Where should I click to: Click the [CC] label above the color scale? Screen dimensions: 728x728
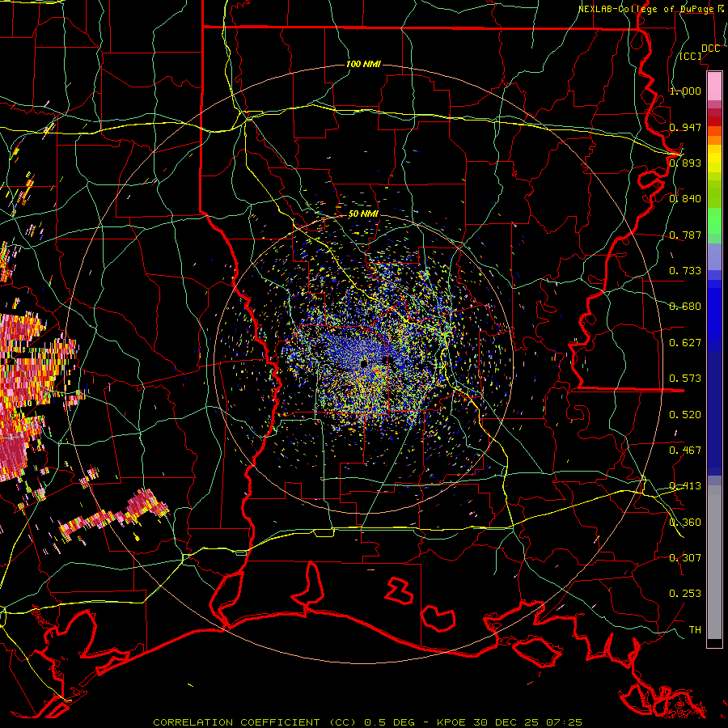(691, 56)
